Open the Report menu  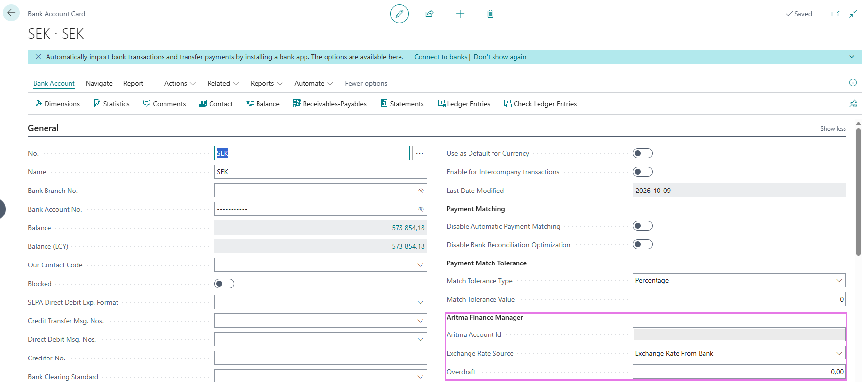tap(133, 83)
